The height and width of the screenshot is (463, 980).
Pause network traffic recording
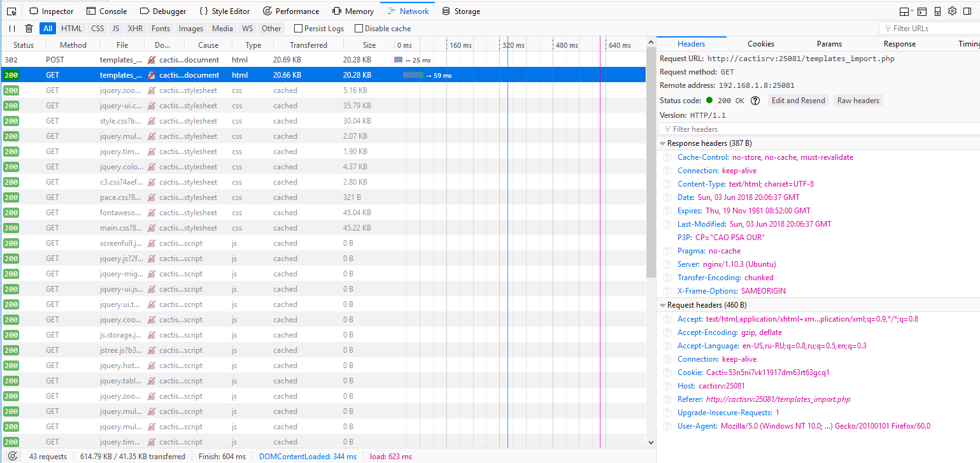coord(11,28)
